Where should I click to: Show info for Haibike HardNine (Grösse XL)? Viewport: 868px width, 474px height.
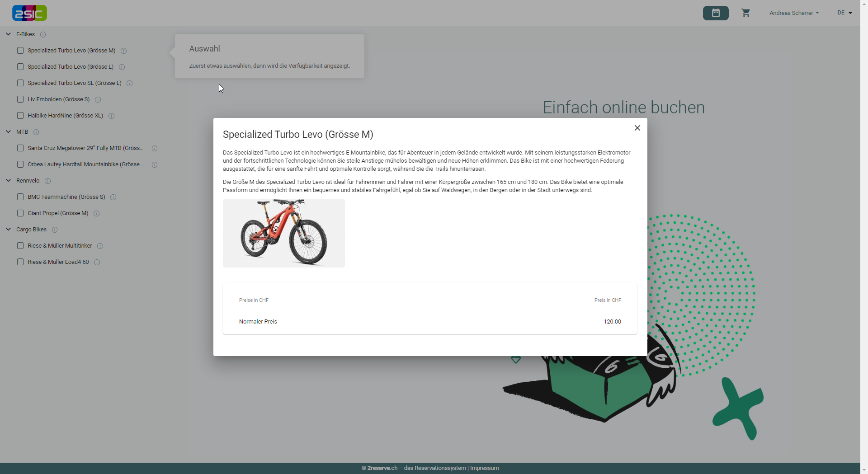pyautogui.click(x=111, y=116)
